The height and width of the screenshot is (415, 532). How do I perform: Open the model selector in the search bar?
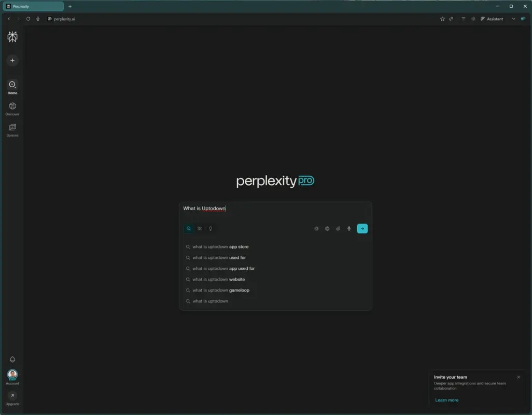[x=316, y=228]
